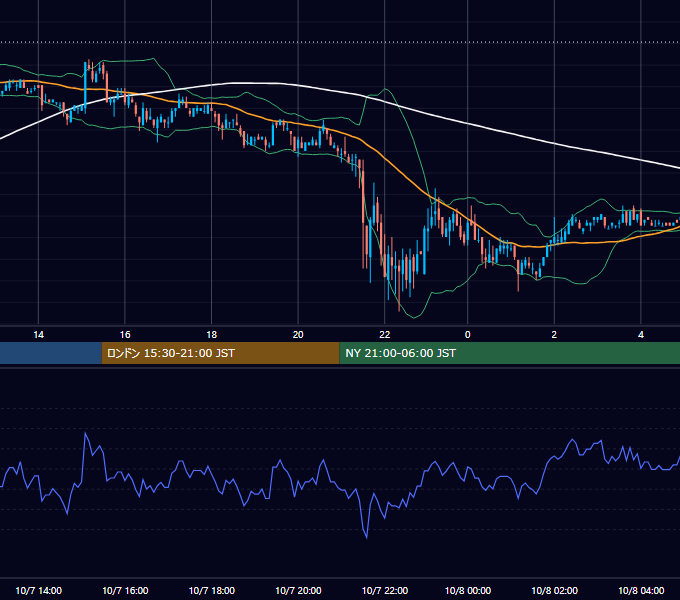
Task: Select the 4 hour axis label
Action: coord(641,335)
